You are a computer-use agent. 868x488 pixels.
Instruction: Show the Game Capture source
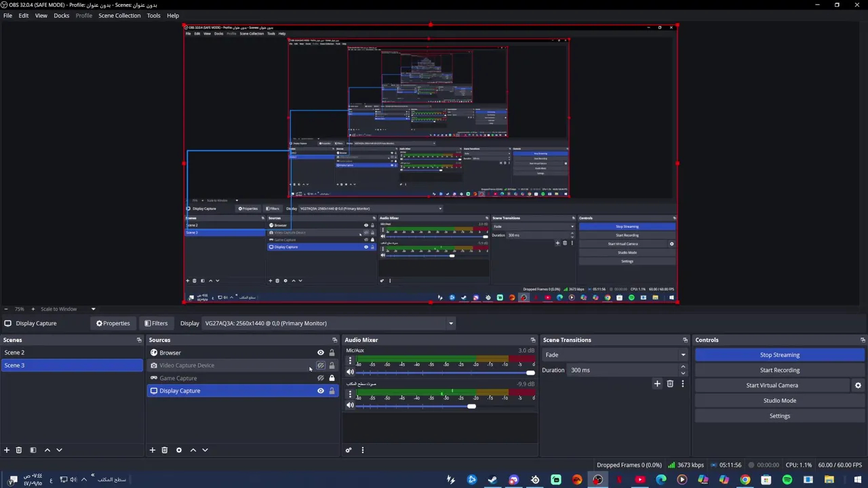click(x=321, y=378)
